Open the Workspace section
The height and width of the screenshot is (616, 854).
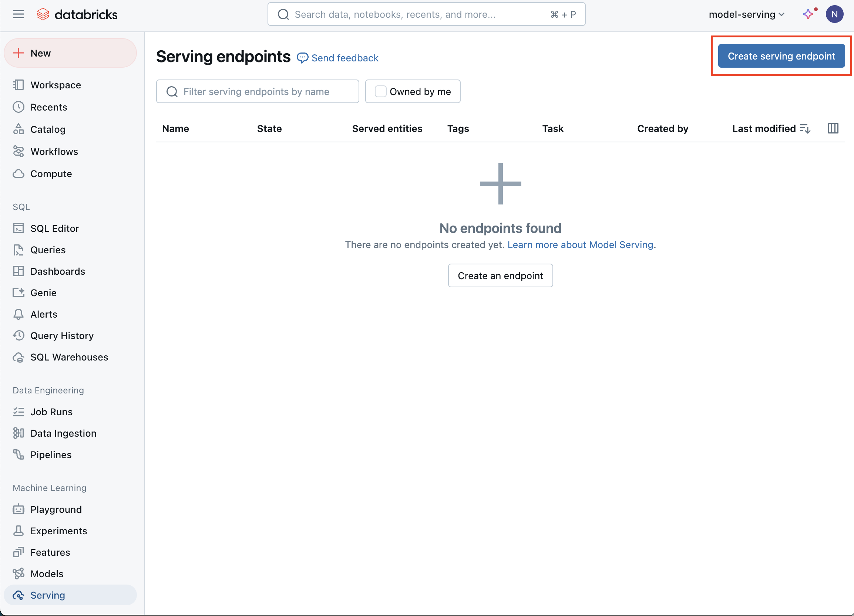click(x=55, y=85)
